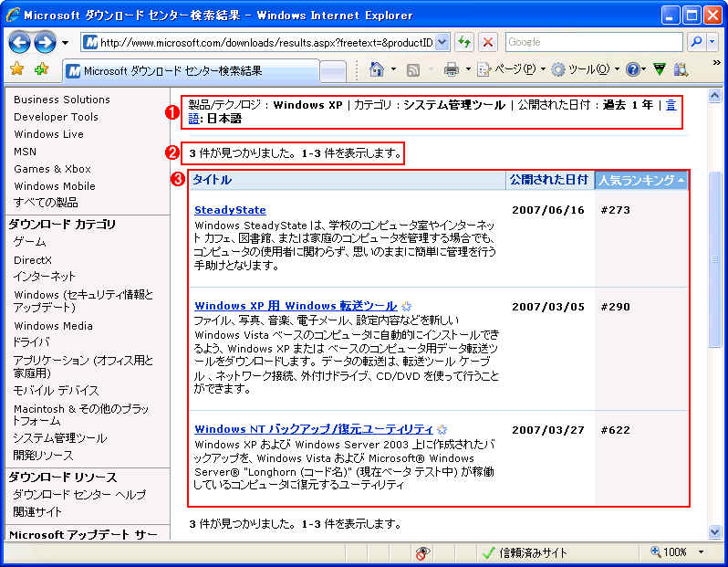Screen dimensions: 728x567
Task: Click the vertical scrollbar up arrow
Action: (714, 95)
